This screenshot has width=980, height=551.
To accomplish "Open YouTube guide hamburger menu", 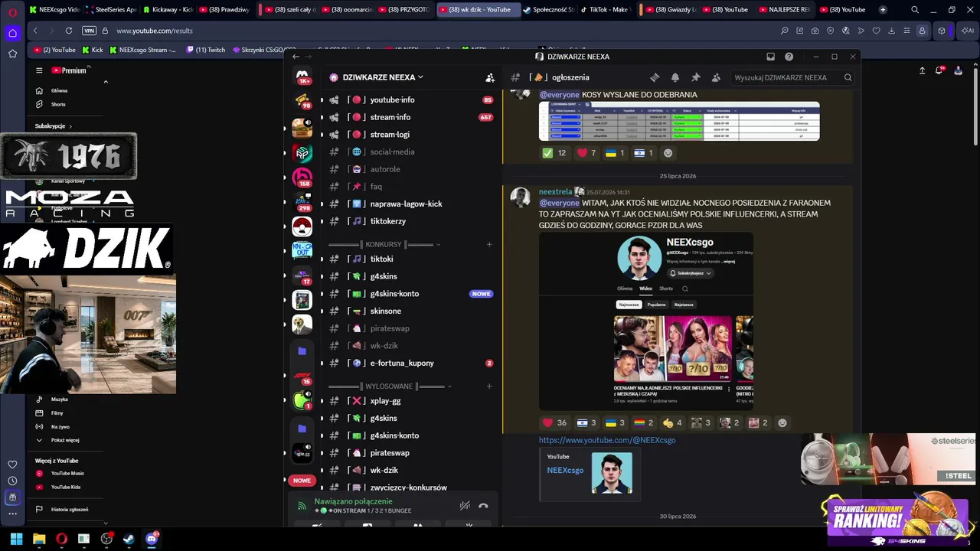I will pyautogui.click(x=39, y=70).
